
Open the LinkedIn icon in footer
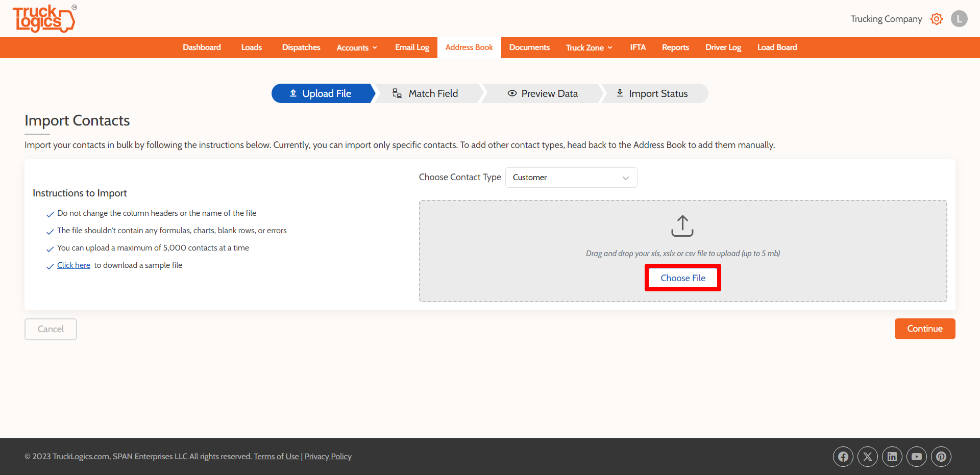pyautogui.click(x=892, y=457)
